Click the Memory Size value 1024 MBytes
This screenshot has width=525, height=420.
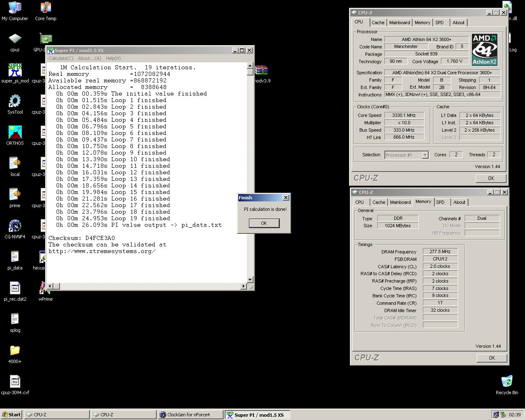pyautogui.click(x=398, y=226)
